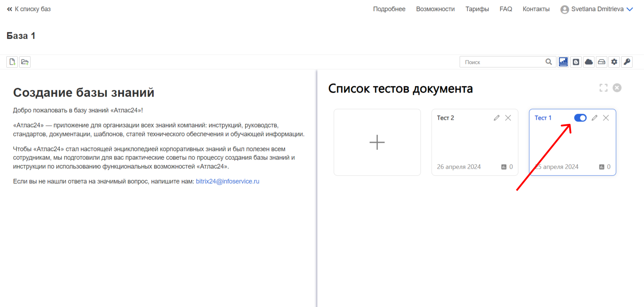Delete Тест 2 using its X icon
The height and width of the screenshot is (307, 644).
(508, 118)
